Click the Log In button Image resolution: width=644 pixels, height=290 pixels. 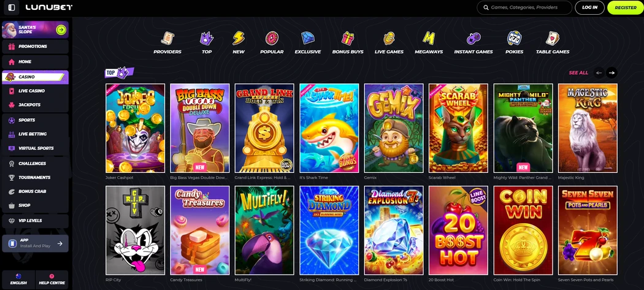pos(589,7)
